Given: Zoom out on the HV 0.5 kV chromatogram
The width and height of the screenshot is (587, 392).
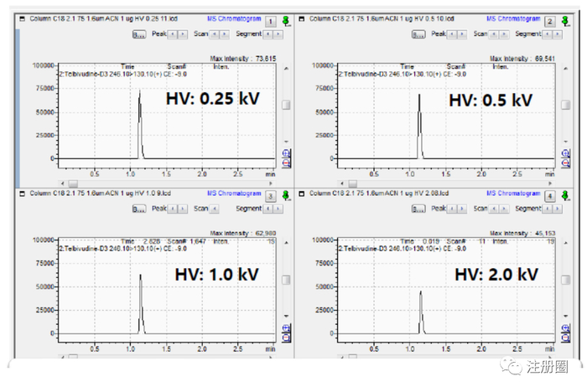Looking at the screenshot, I should [x=565, y=162].
